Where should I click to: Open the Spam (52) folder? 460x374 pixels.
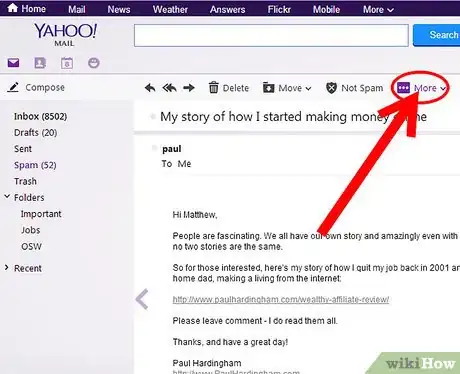35,165
